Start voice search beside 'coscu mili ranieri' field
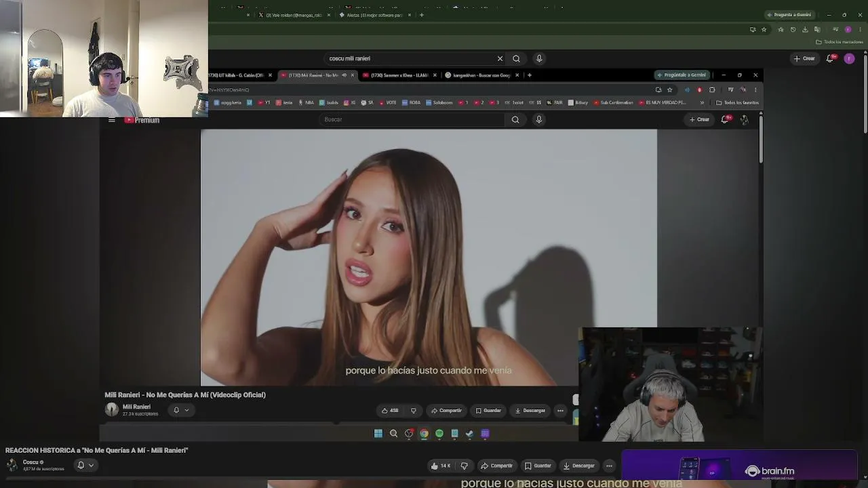The width and height of the screenshot is (868, 488). tap(539, 58)
